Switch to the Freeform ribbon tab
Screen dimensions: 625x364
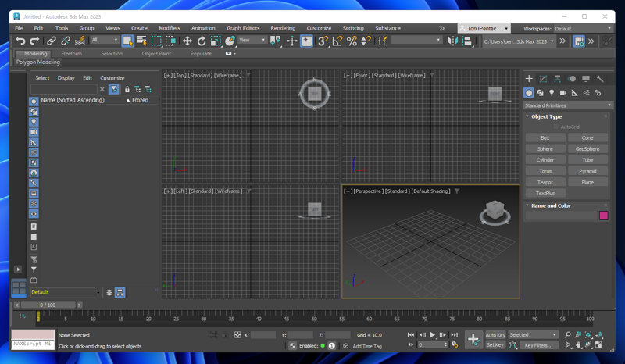pos(71,54)
